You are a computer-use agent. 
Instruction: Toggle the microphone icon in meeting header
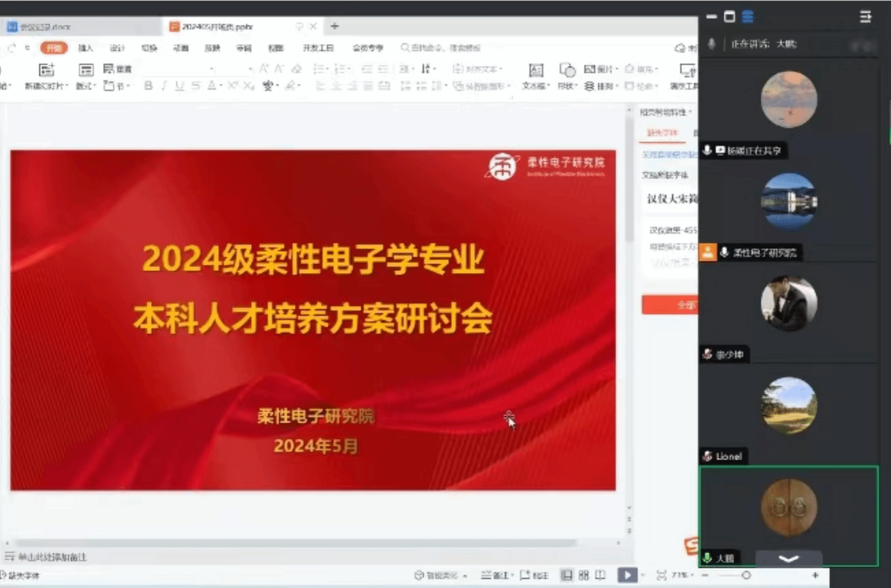point(712,44)
